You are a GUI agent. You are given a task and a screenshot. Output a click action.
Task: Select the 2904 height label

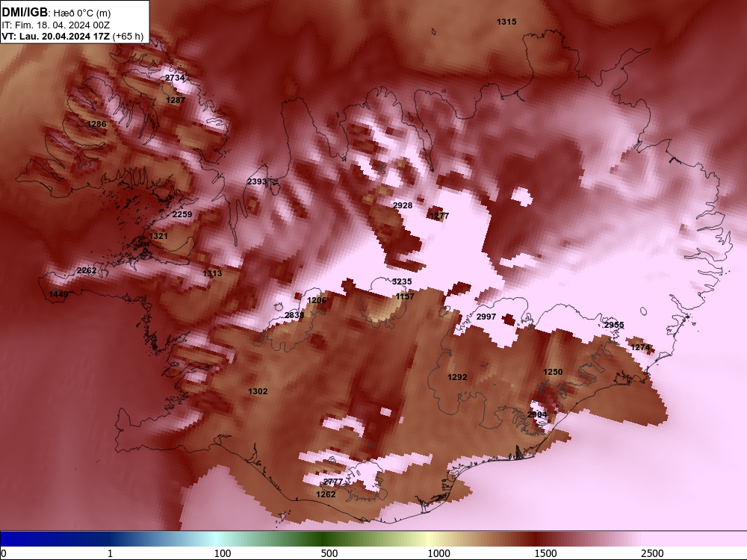(537, 414)
